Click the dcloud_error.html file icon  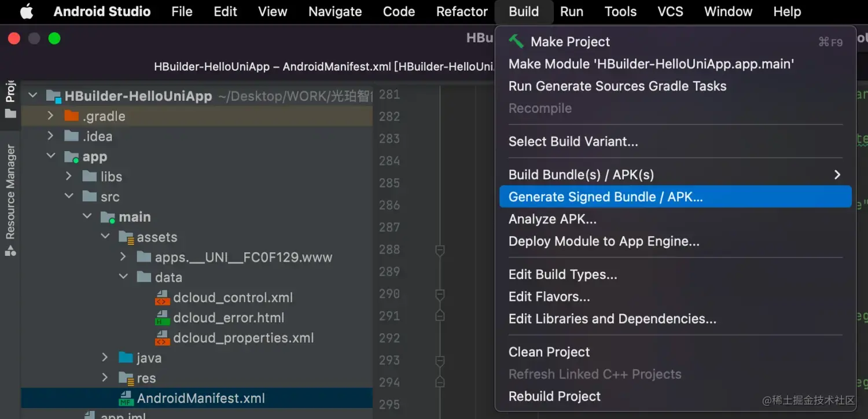point(163,318)
